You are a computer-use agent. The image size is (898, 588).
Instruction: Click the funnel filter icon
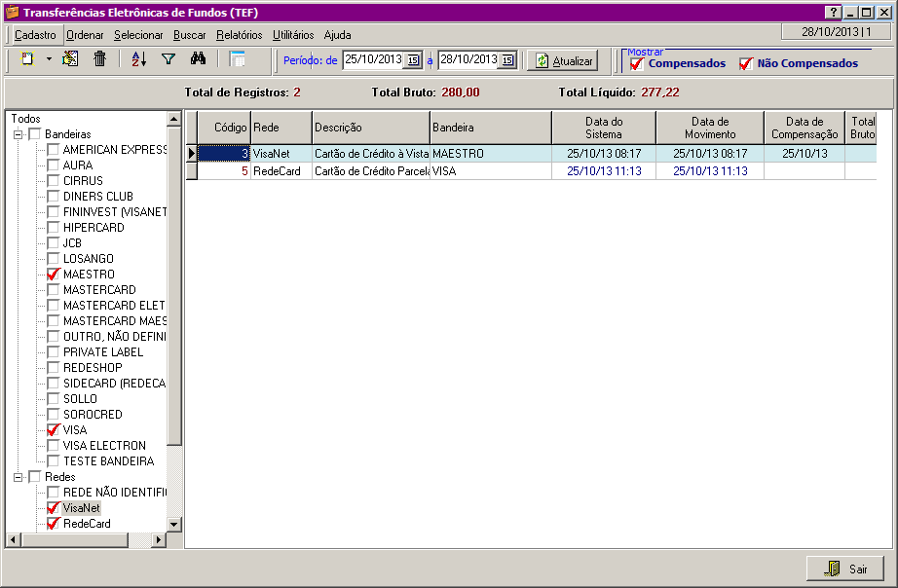[x=168, y=59]
